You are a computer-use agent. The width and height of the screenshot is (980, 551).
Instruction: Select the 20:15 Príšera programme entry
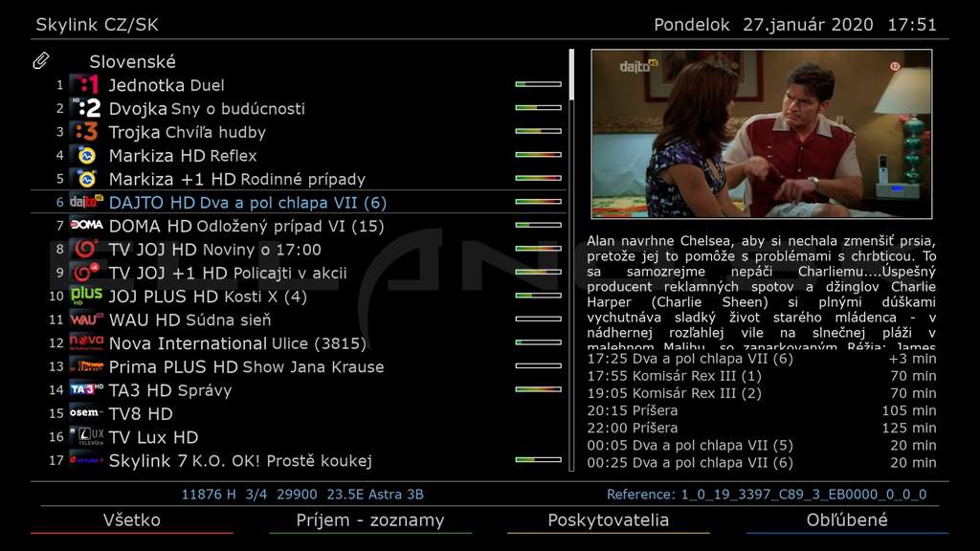761,410
